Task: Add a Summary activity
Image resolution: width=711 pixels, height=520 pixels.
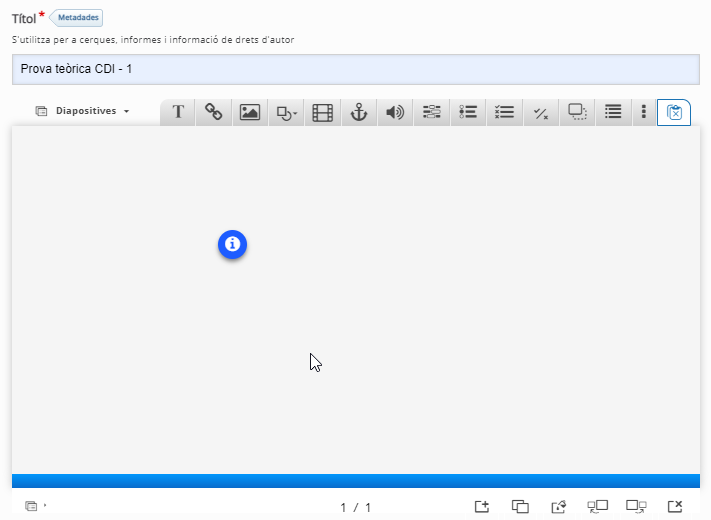Action: (613, 112)
